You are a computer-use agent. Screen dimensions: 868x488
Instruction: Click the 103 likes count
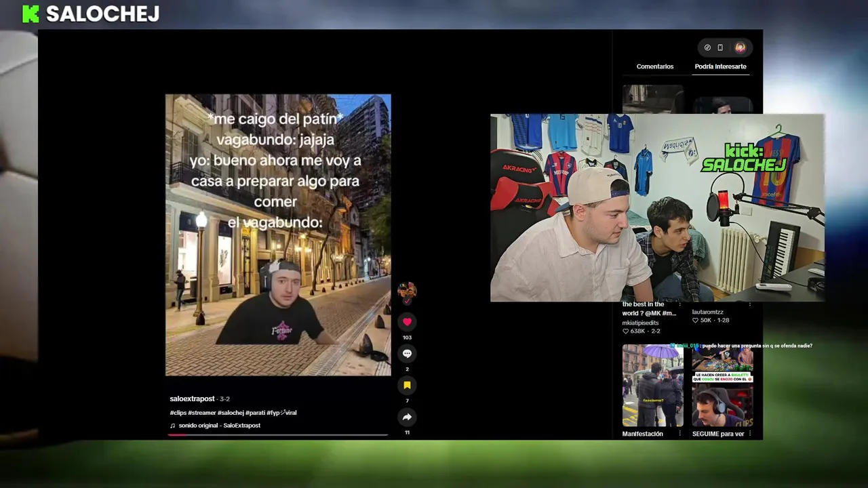407,338
